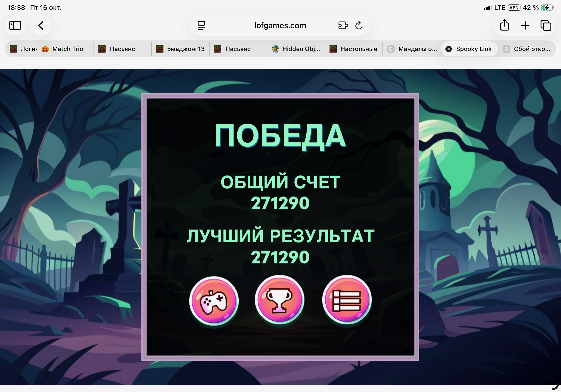
Task: Select the Spooky Link tab title
Action: click(474, 49)
